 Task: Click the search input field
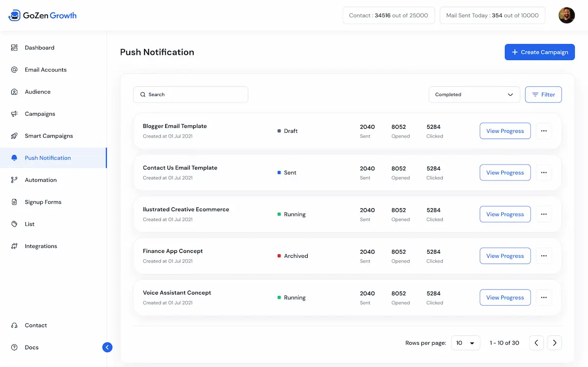pyautogui.click(x=191, y=94)
